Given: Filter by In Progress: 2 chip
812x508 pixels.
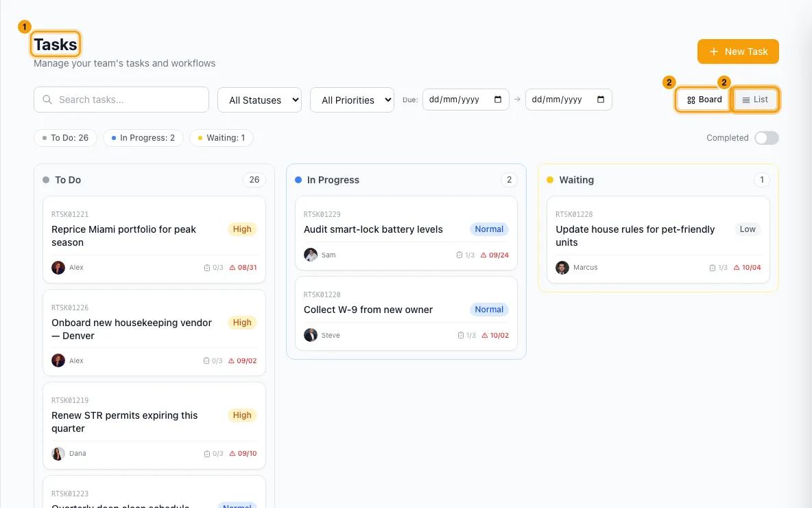Looking at the screenshot, I should pyautogui.click(x=143, y=138).
